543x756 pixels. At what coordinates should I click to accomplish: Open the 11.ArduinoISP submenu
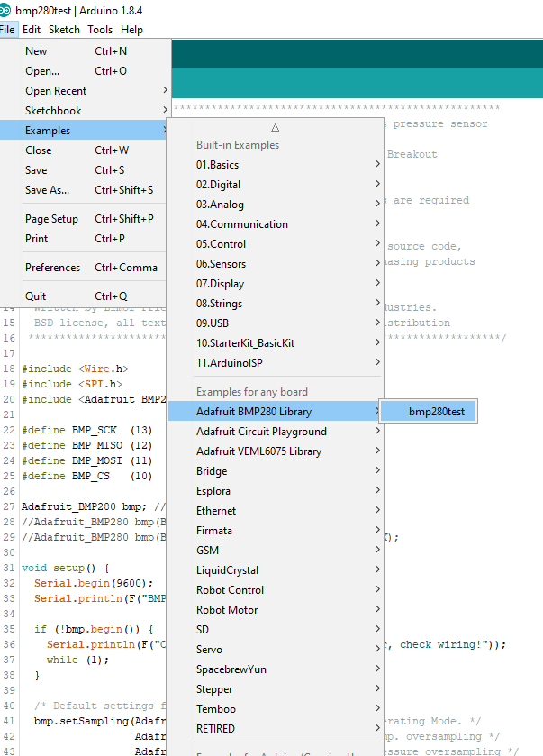(276, 362)
